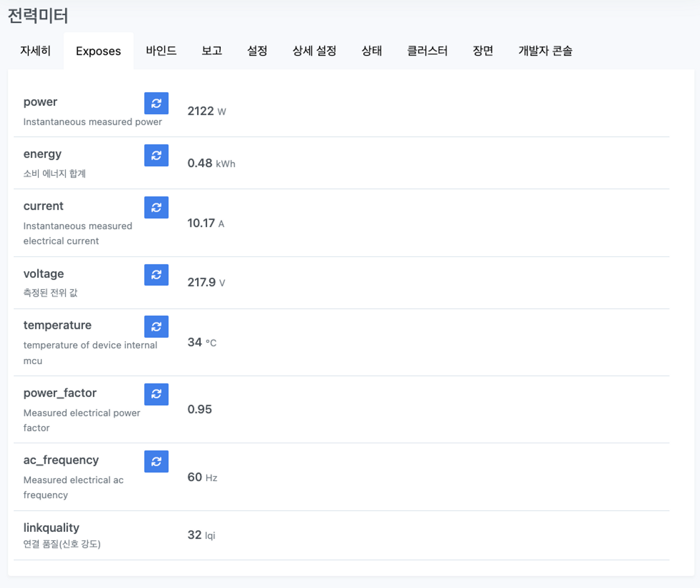
Task: Open the 장면 tab
Action: [x=483, y=51]
